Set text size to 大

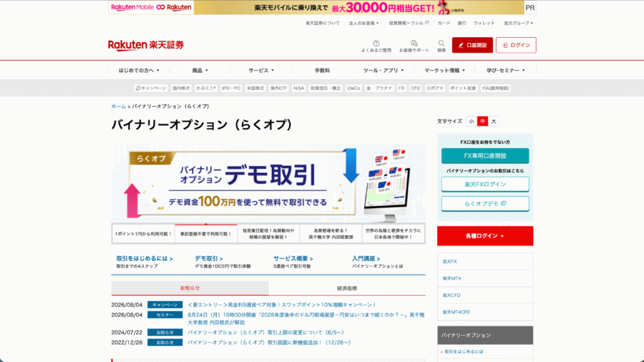[x=494, y=121]
